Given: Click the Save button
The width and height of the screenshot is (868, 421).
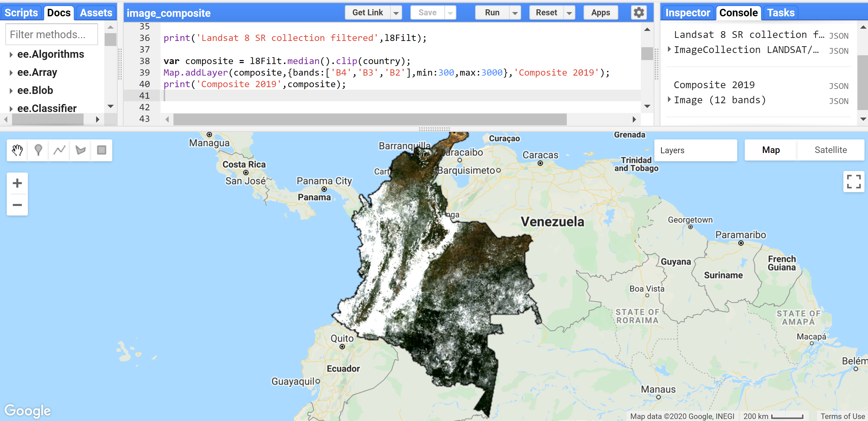Looking at the screenshot, I should click(x=427, y=13).
